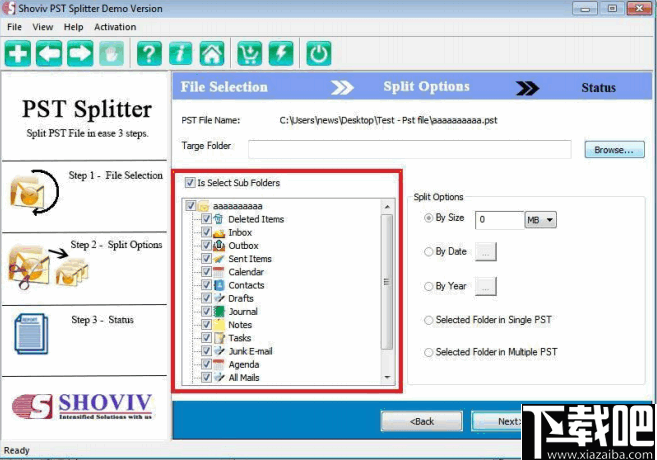Click the folder tree scroll down arrow
The image size is (657, 460).
pyautogui.click(x=387, y=377)
